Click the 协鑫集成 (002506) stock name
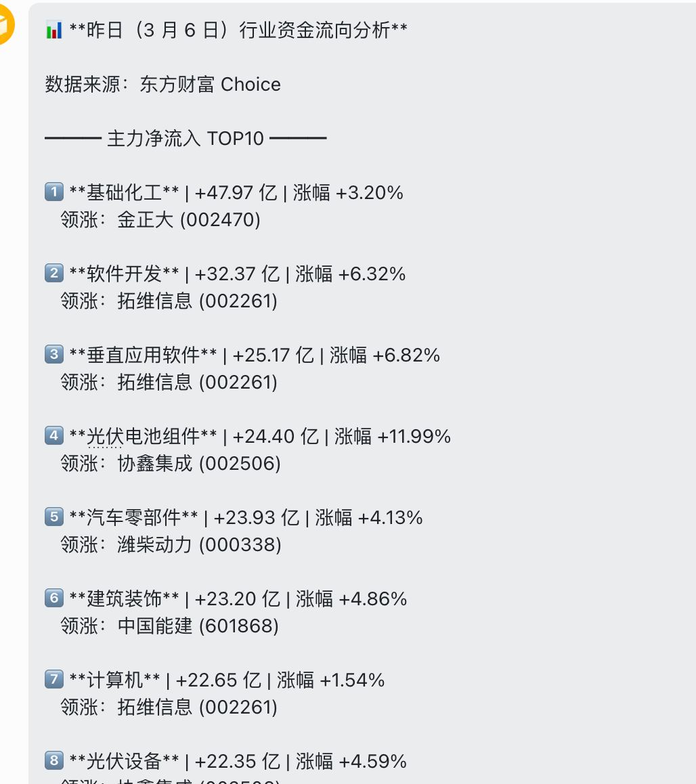This screenshot has width=696, height=784. click(x=199, y=464)
